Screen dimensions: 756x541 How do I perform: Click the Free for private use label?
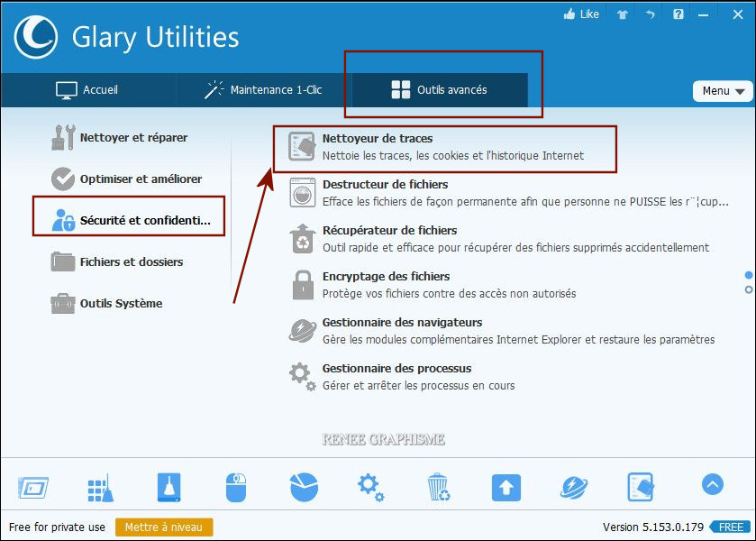click(57, 527)
